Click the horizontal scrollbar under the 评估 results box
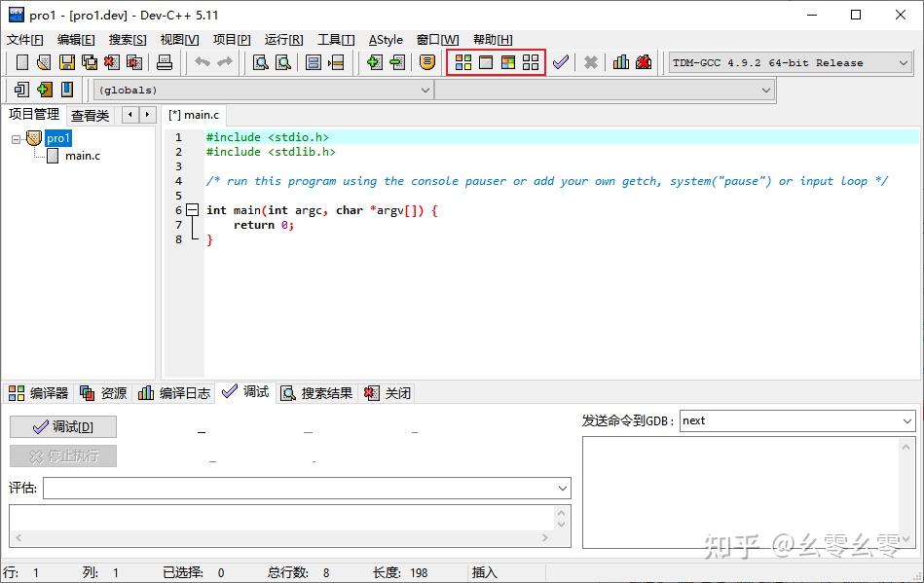Screen dimensions: 924x583 pyautogui.click(x=281, y=537)
